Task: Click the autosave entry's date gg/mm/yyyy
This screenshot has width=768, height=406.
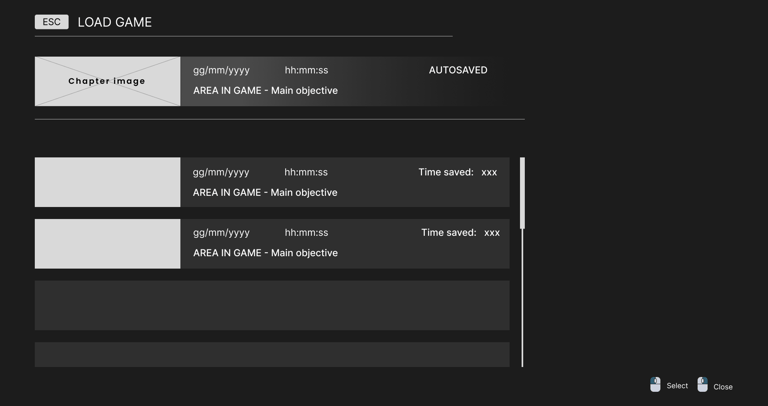Action: point(221,70)
